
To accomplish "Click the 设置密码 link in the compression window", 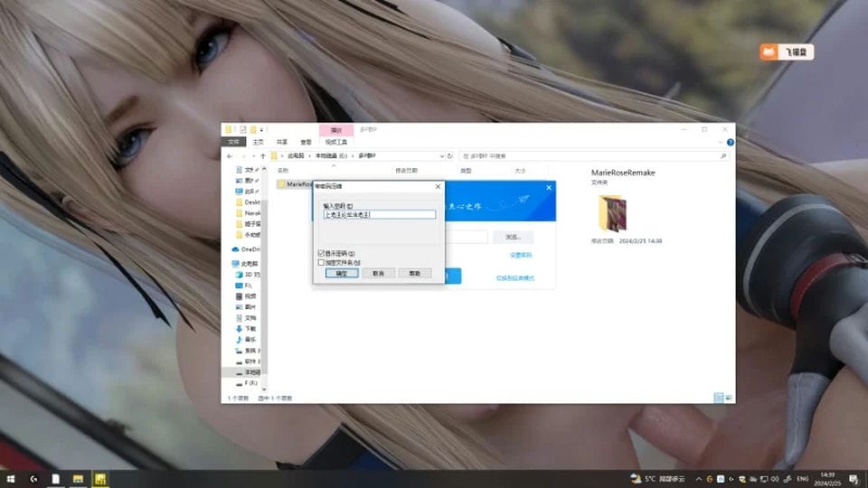I will [x=521, y=255].
